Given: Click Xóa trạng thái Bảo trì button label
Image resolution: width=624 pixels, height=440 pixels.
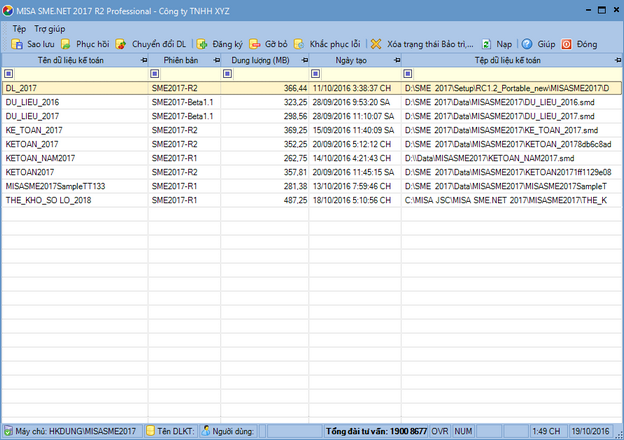Looking at the screenshot, I should (x=430, y=44).
